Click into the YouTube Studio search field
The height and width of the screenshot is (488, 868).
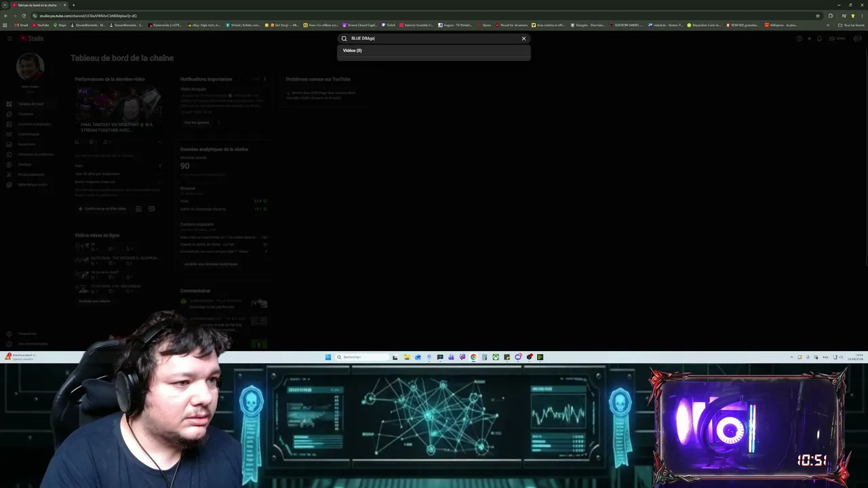point(434,39)
